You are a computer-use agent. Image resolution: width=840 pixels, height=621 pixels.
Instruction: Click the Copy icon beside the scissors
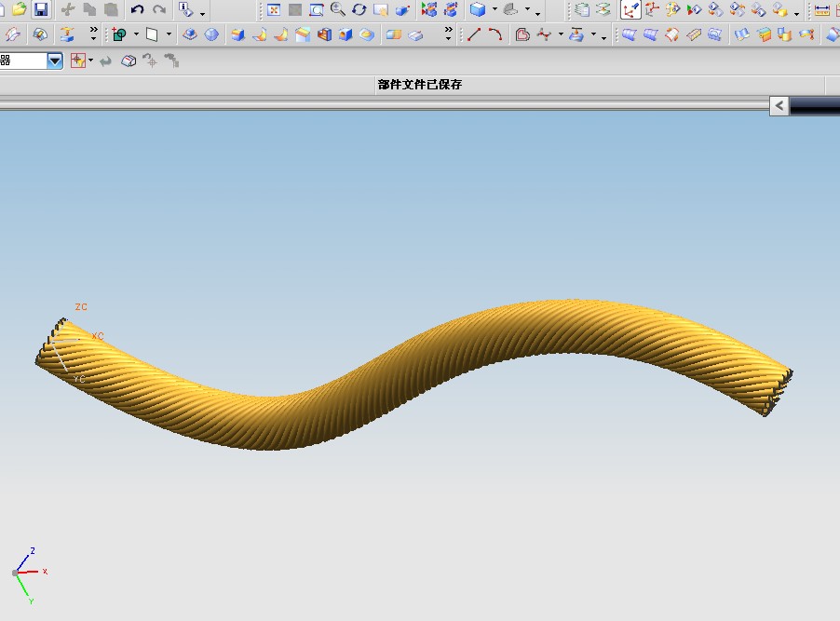pos(88,9)
